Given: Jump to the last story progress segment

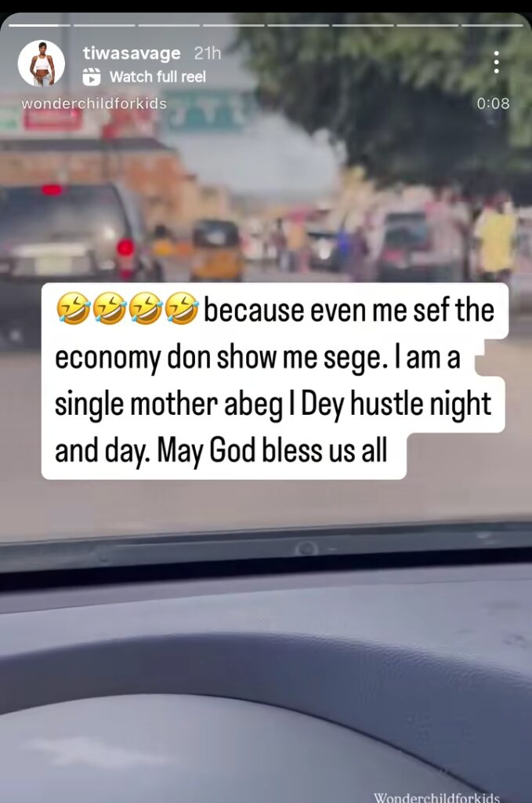Looking at the screenshot, I should (x=493, y=24).
